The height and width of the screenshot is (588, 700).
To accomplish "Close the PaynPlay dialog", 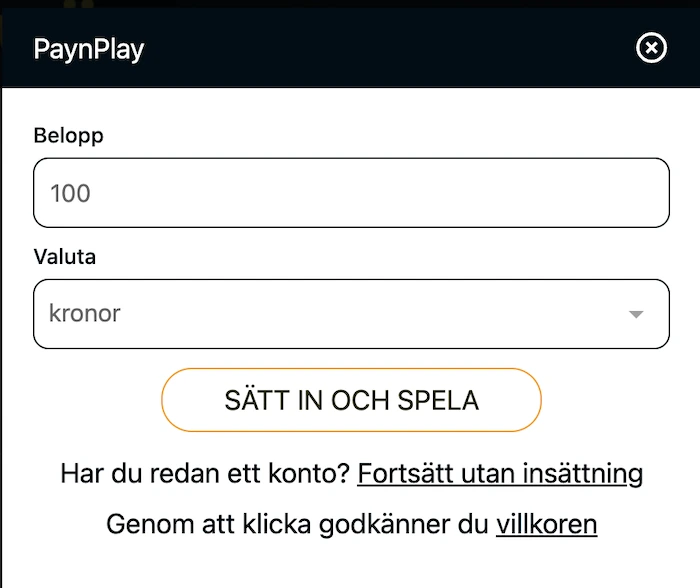I will point(651,48).
